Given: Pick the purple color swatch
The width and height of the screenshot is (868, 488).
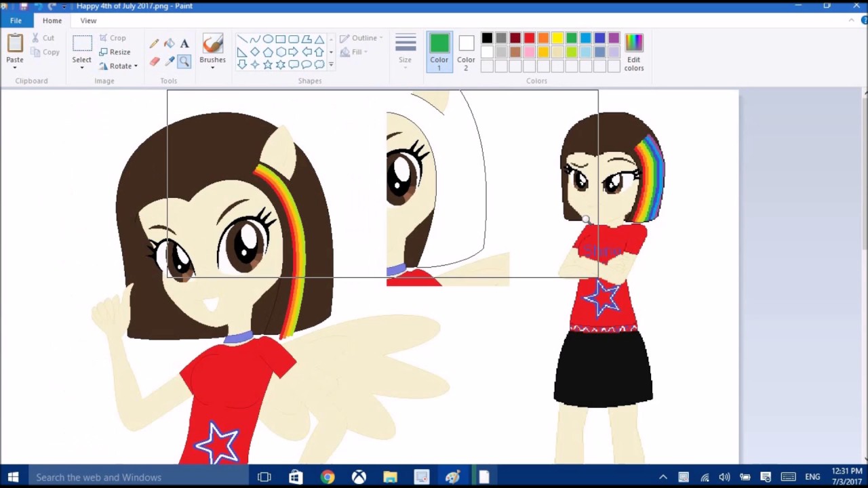Looking at the screenshot, I should coord(614,38).
